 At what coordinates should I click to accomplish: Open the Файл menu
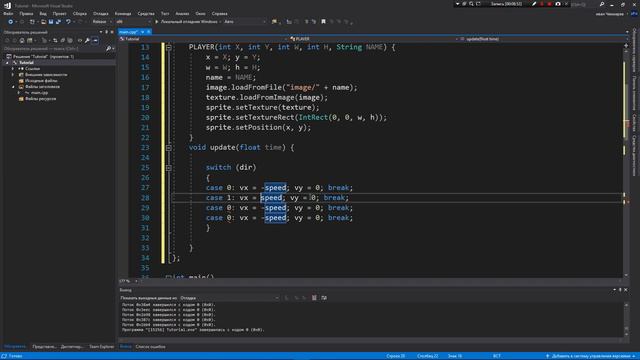tap(8, 13)
